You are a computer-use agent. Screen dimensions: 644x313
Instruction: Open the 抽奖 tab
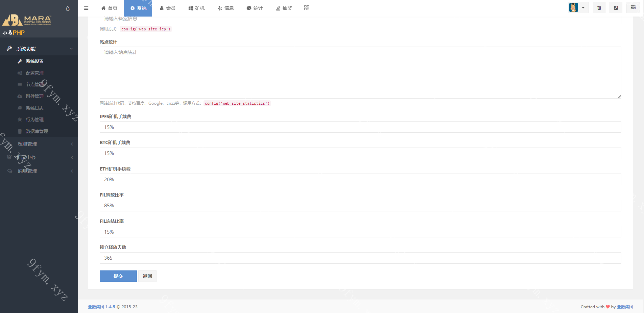[x=284, y=8]
